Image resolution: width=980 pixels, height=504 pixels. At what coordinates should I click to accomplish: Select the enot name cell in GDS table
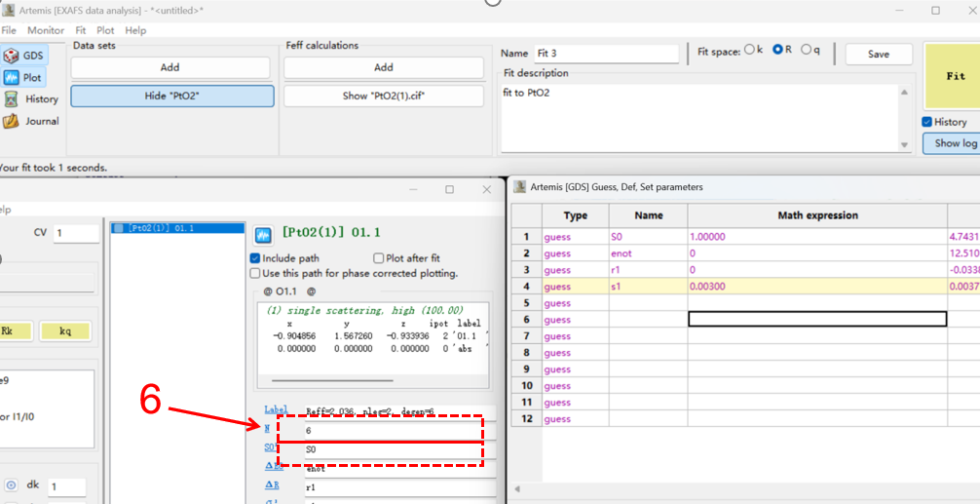[648, 253]
